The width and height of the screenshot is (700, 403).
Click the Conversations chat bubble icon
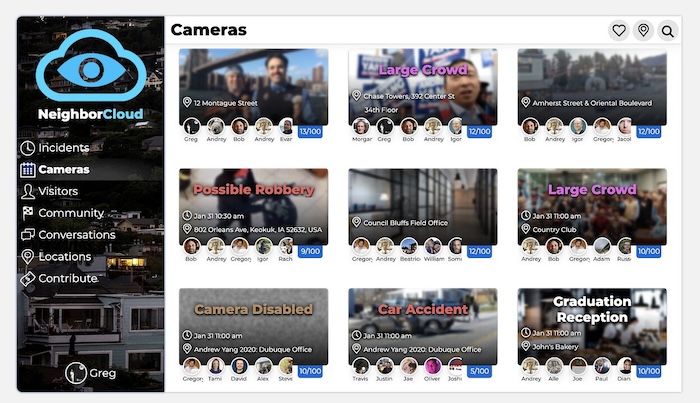click(x=28, y=235)
